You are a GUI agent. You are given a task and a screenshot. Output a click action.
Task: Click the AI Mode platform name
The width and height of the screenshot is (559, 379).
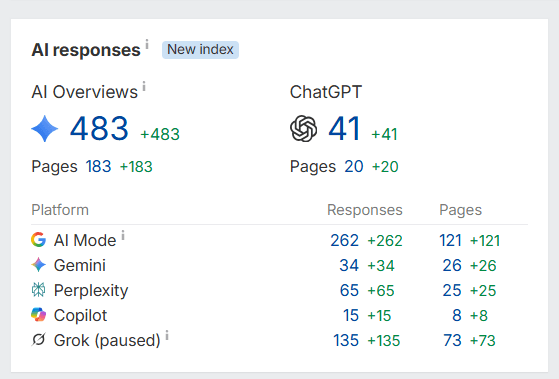[x=85, y=240]
